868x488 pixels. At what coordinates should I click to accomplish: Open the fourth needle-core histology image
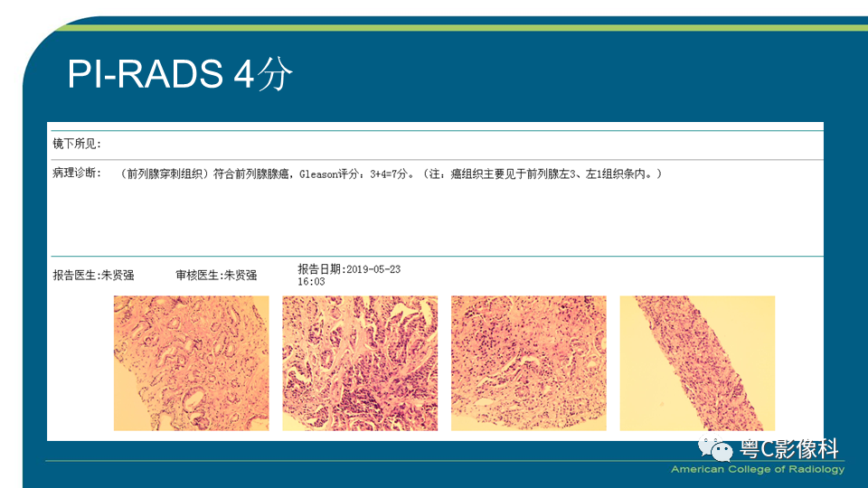(x=697, y=363)
